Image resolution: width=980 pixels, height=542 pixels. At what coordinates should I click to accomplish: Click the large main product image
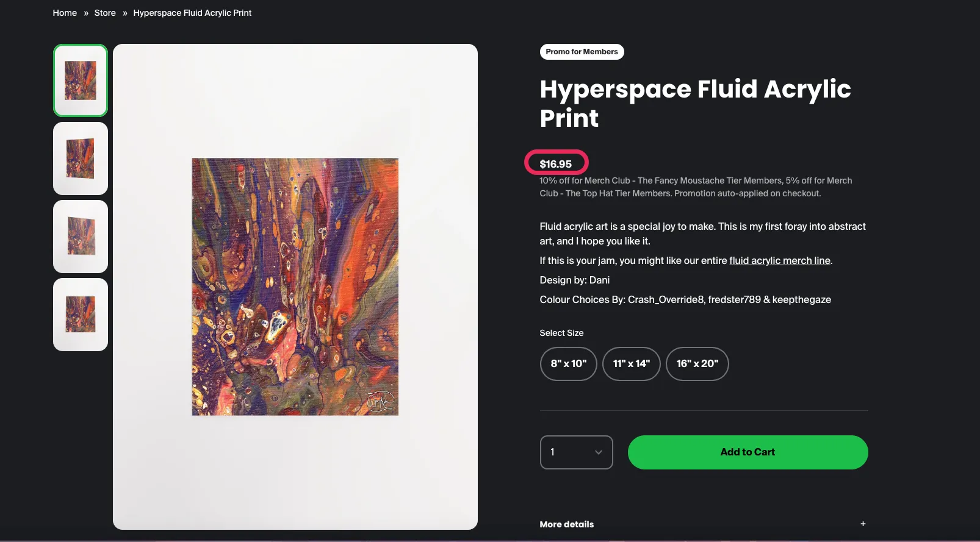coord(295,287)
